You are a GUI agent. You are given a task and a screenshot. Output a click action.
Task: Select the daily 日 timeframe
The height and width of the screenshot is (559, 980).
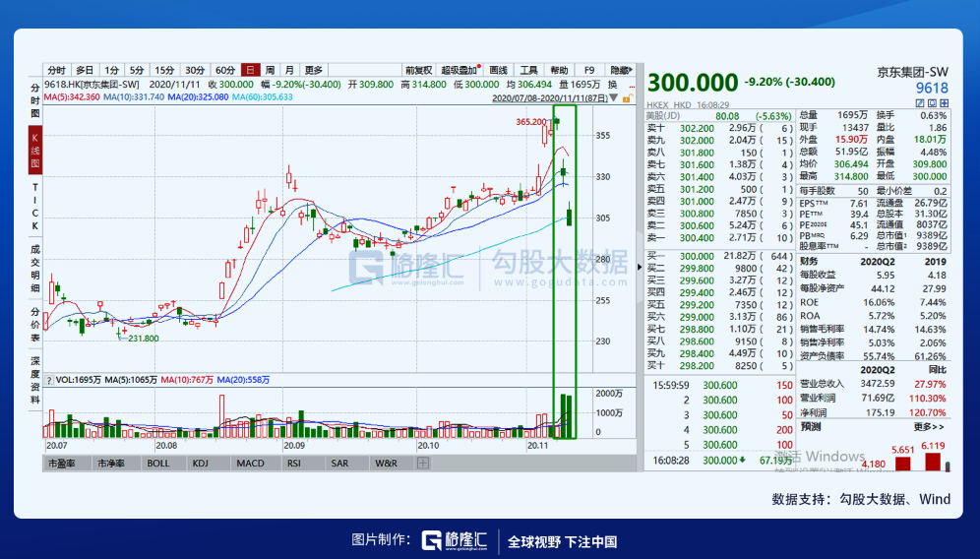pos(251,70)
